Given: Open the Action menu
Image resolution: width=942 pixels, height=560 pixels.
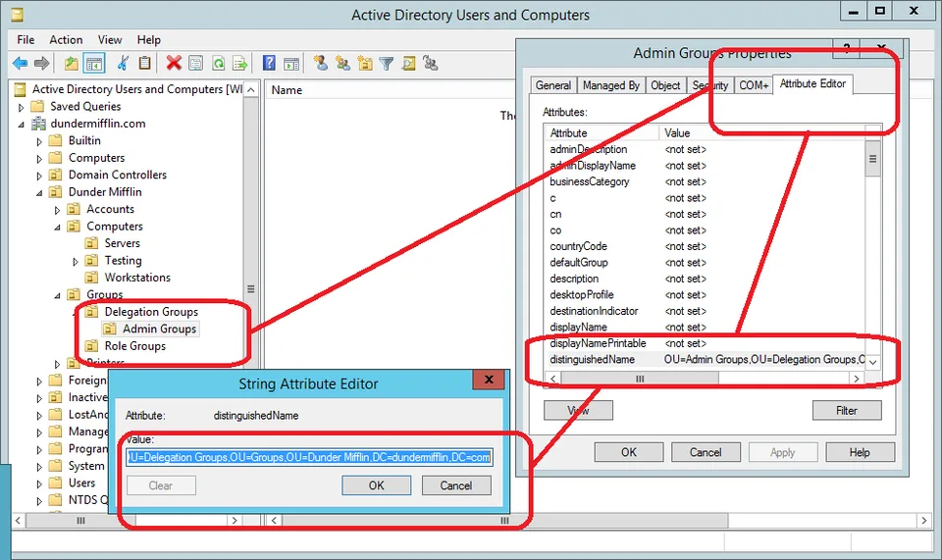Looking at the screenshot, I should click(x=66, y=39).
